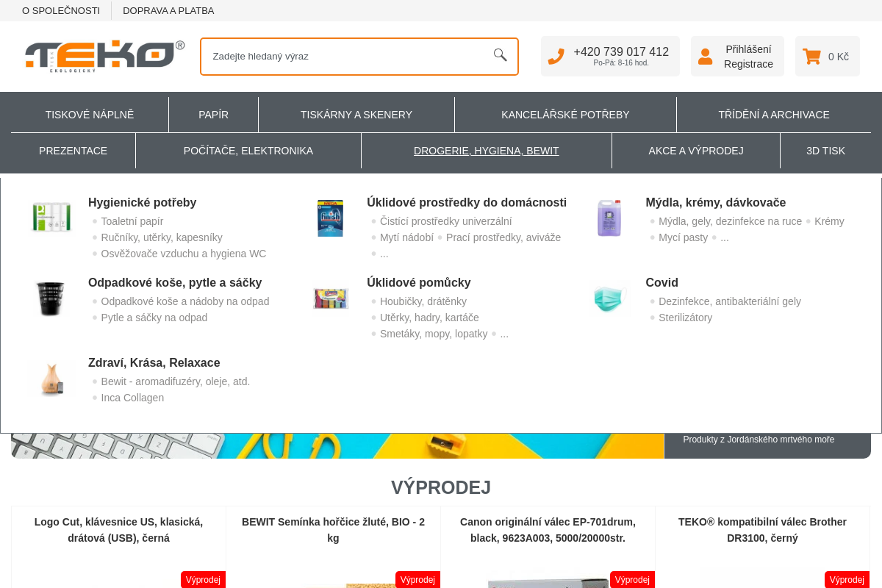Screen dimensions: 882x588
Task: Click the purple soap canister image
Action: [609, 218]
